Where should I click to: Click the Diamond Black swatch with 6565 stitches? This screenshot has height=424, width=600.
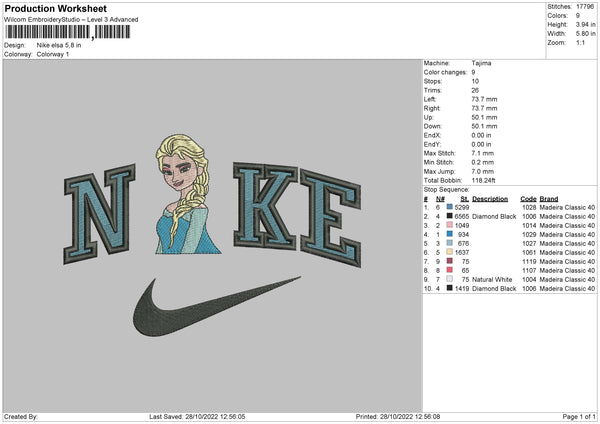click(450, 216)
